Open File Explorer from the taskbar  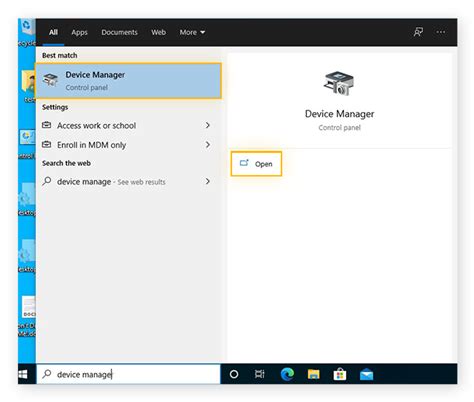click(313, 374)
